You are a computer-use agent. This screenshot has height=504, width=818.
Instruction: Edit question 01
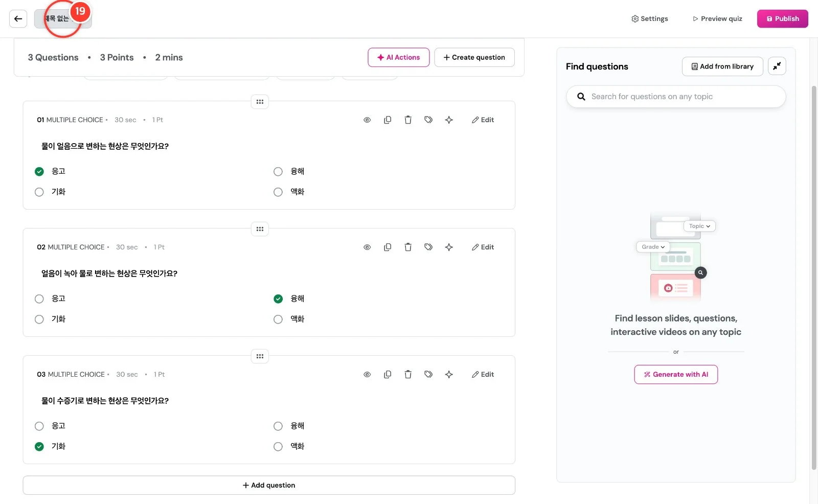pos(483,120)
